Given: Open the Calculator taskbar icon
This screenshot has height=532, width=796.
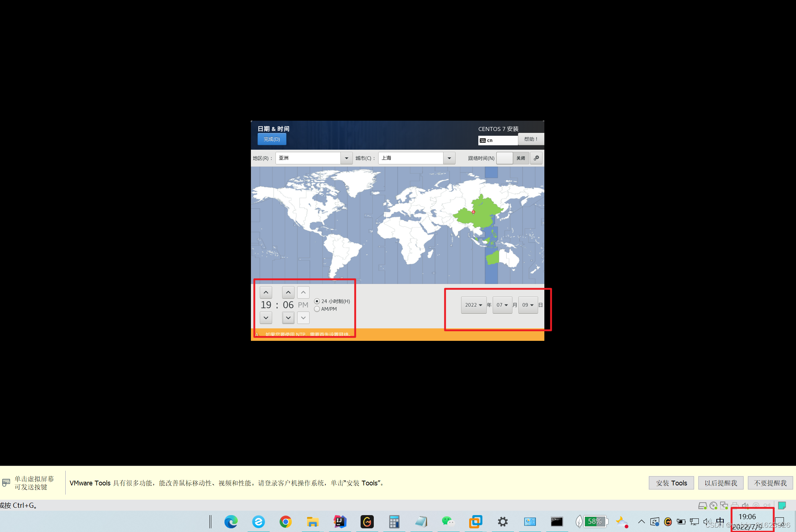Looking at the screenshot, I should coord(394,521).
